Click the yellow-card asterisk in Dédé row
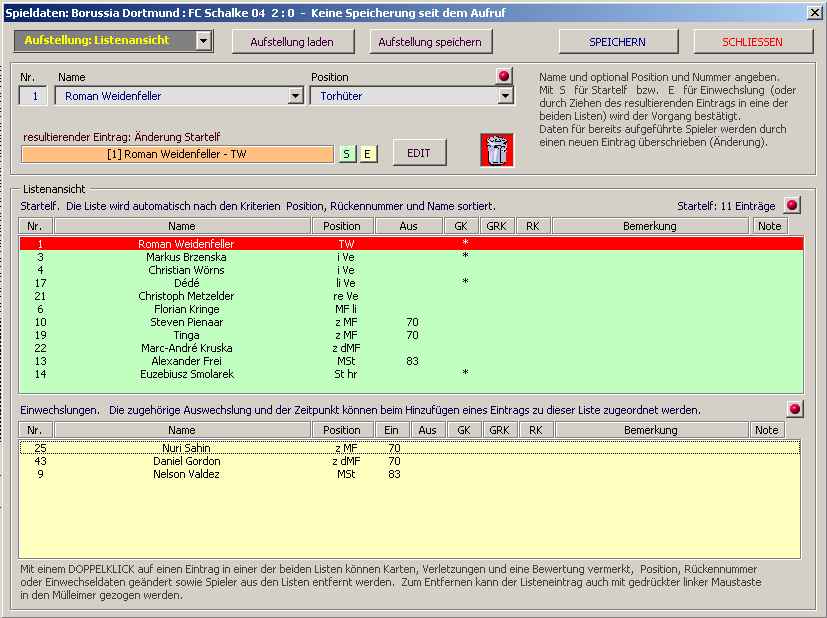827x618 pixels. (x=465, y=282)
